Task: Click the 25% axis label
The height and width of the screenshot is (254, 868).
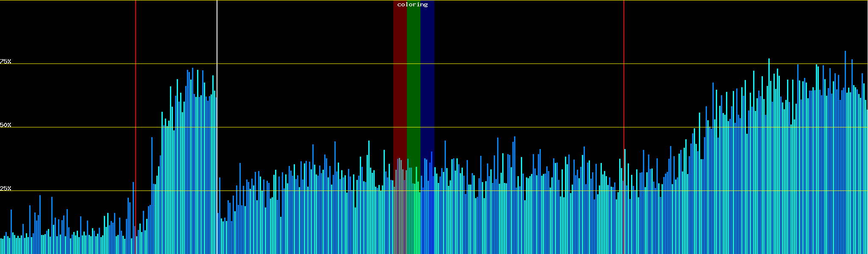Action: click(6, 188)
